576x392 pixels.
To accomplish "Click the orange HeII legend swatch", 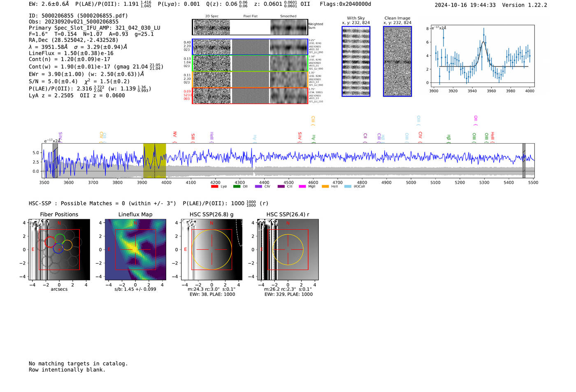I will point(325,186).
